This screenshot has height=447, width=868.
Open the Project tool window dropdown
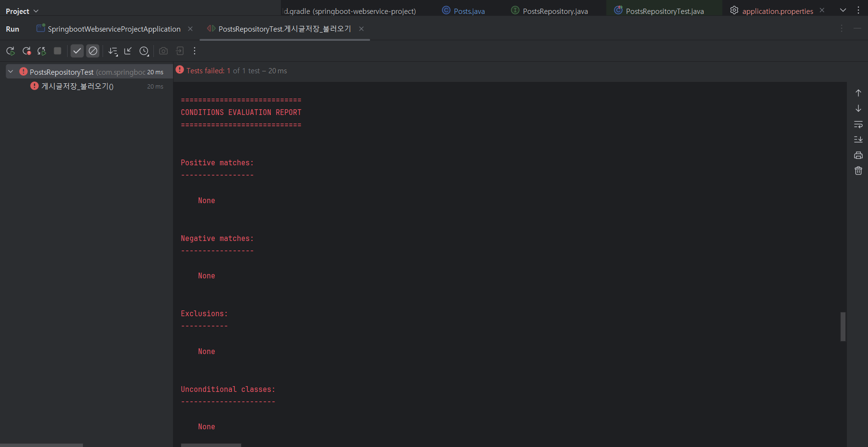tap(22, 11)
